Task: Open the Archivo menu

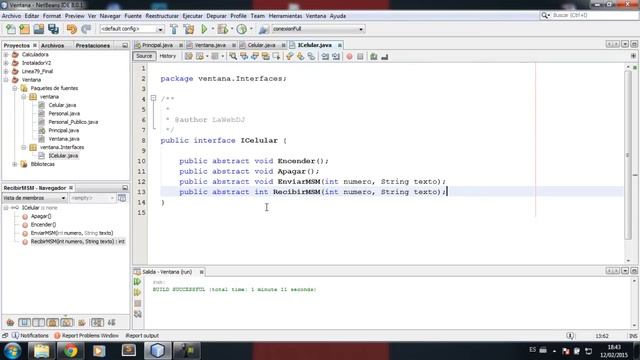Action: coord(11,16)
